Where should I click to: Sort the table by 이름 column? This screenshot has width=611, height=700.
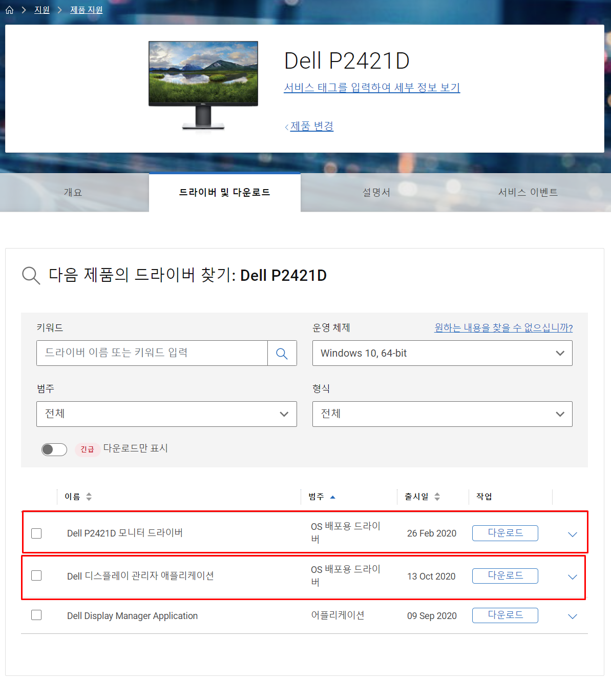pyautogui.click(x=78, y=497)
